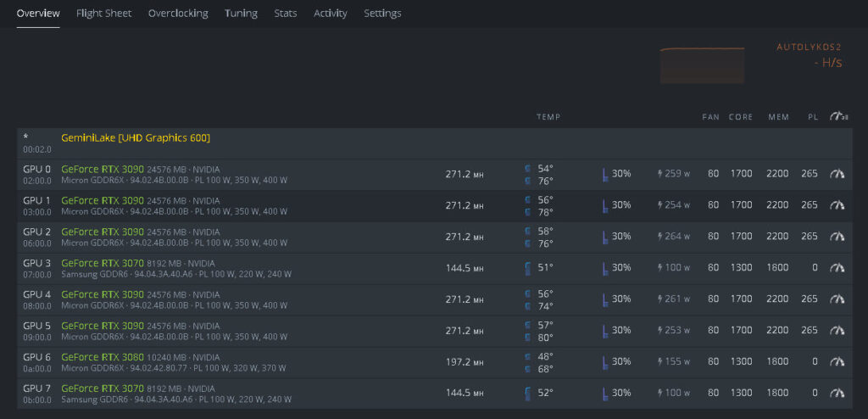Click GPU 3 hashrate 144.5 MH
Screen dimensions: 868x419
(465, 268)
